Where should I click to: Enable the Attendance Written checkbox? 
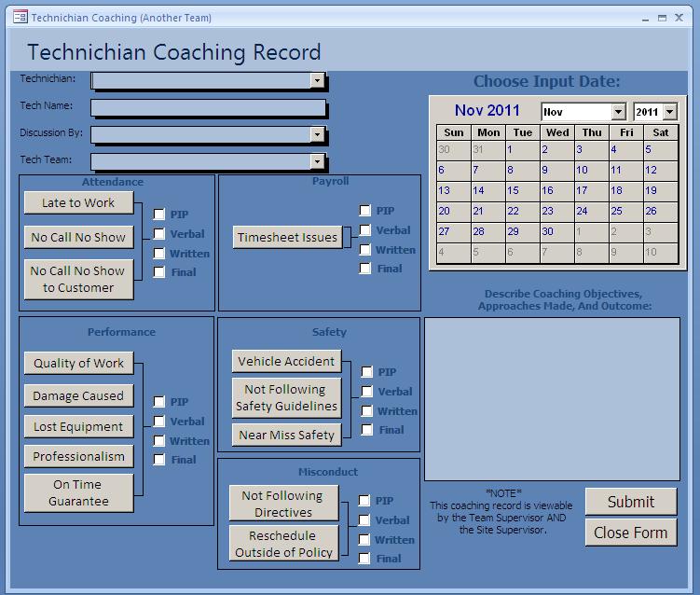click(x=159, y=254)
